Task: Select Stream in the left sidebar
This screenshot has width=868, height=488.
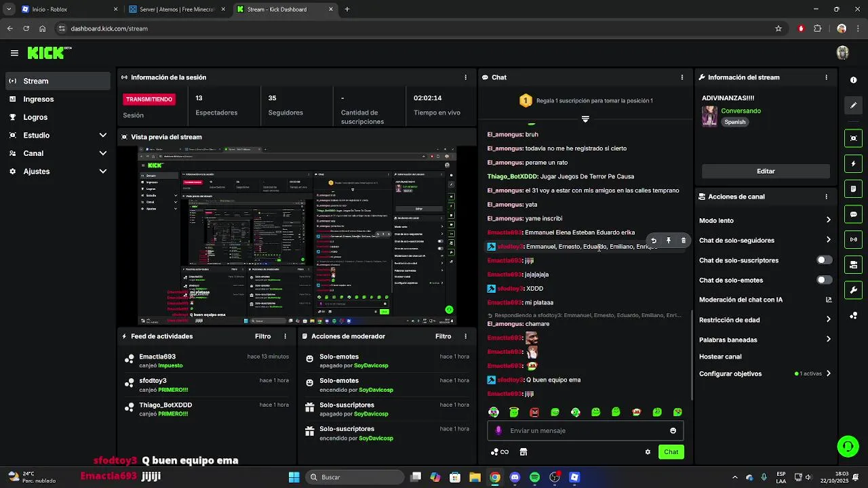Action: [57, 81]
